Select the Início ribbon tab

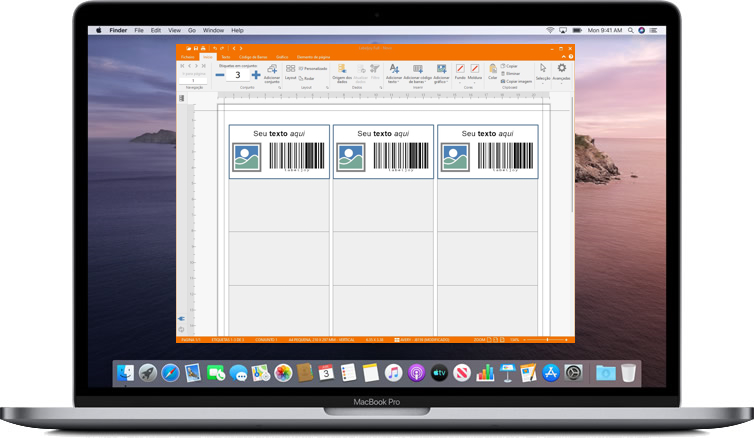click(208, 57)
